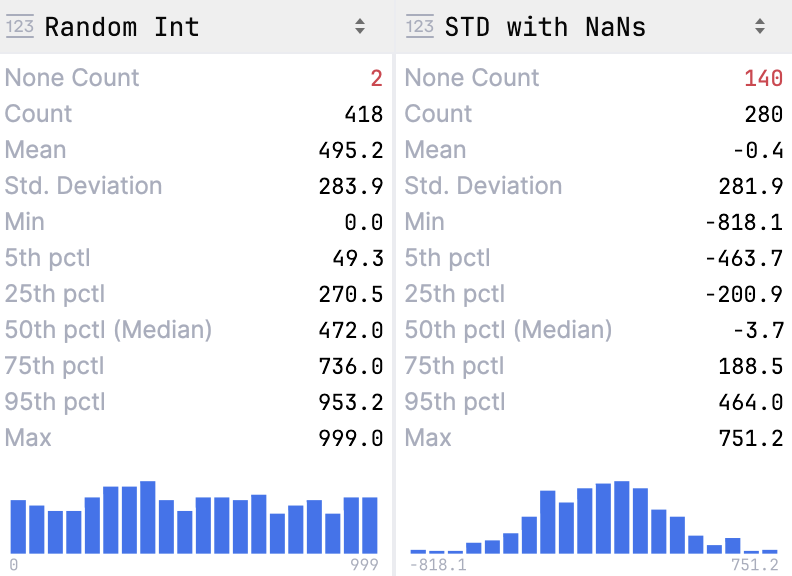Click the numeric type icon beside STD with NaNs
The width and height of the screenshot is (792, 576).
[420, 27]
